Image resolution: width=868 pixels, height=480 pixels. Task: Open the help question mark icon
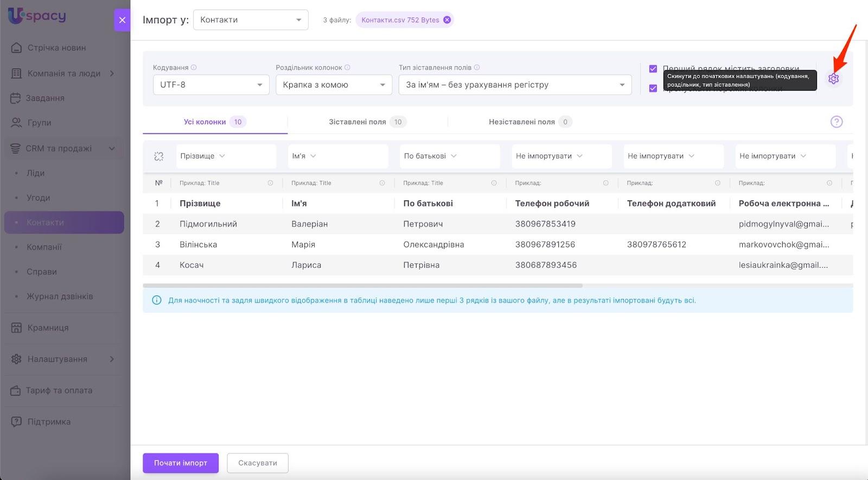pyautogui.click(x=836, y=122)
